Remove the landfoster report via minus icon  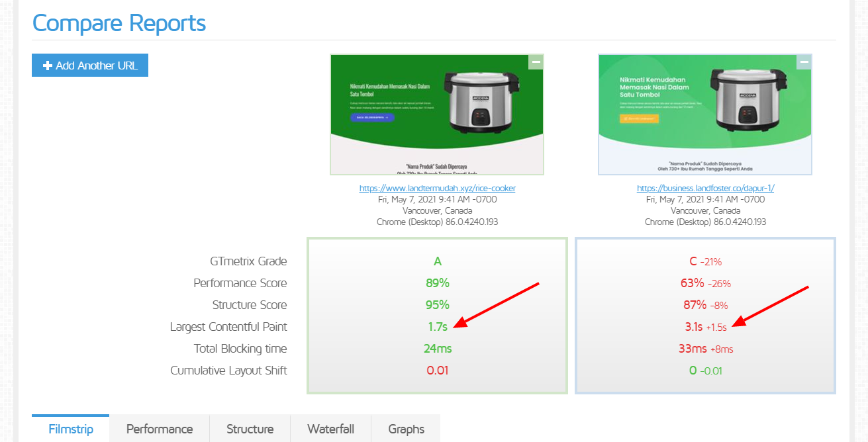click(x=804, y=62)
